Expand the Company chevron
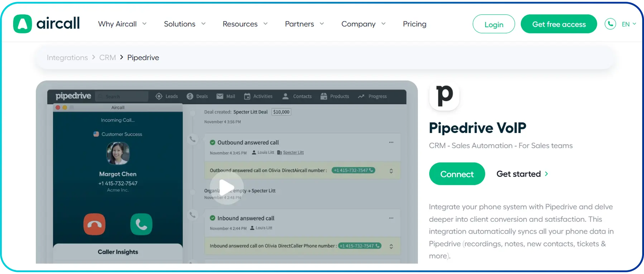 tap(383, 24)
